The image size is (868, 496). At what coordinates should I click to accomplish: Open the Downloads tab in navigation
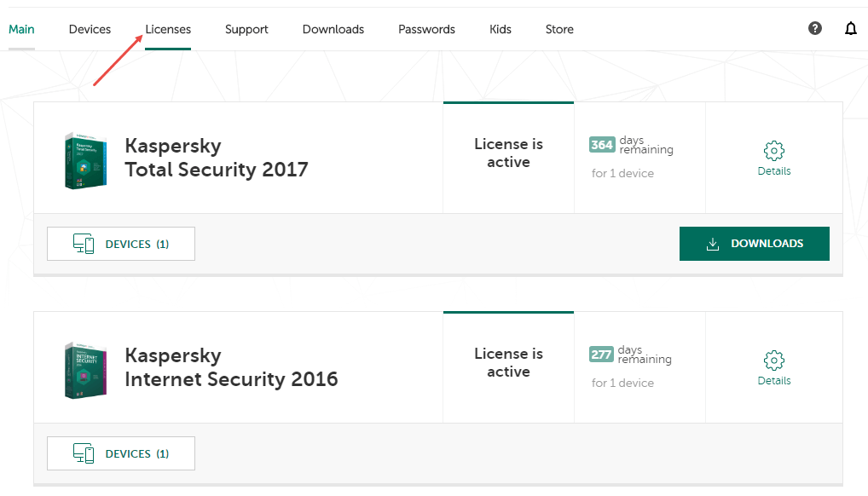(x=333, y=29)
